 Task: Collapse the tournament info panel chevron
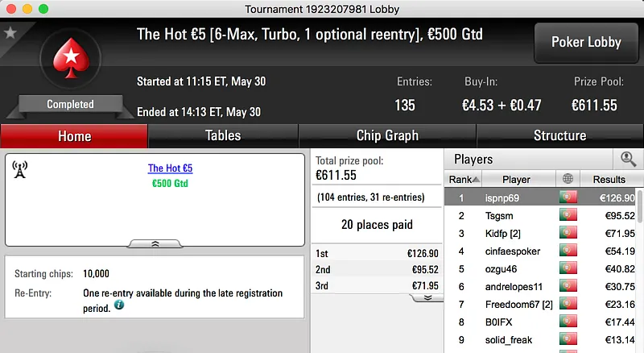pyautogui.click(x=155, y=243)
